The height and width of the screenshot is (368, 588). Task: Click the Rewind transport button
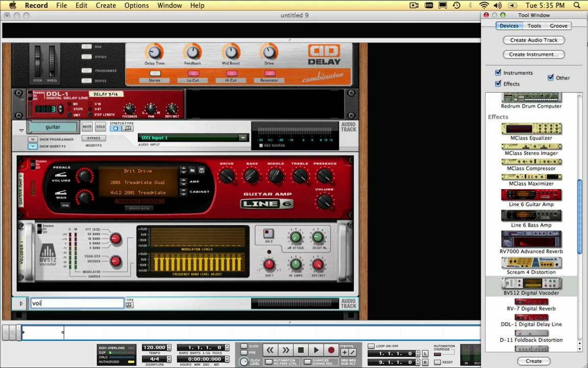tap(270, 350)
